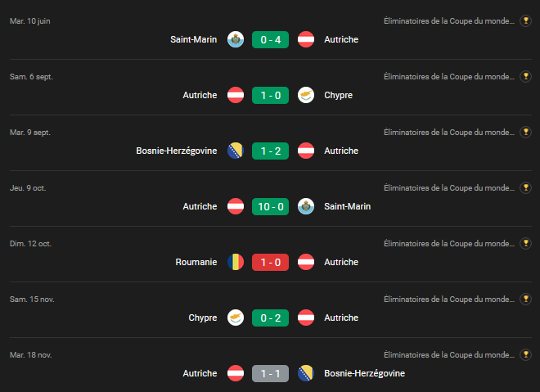
Task: Click the Cyprus flag in the 6 sept. match
Action: tap(306, 95)
